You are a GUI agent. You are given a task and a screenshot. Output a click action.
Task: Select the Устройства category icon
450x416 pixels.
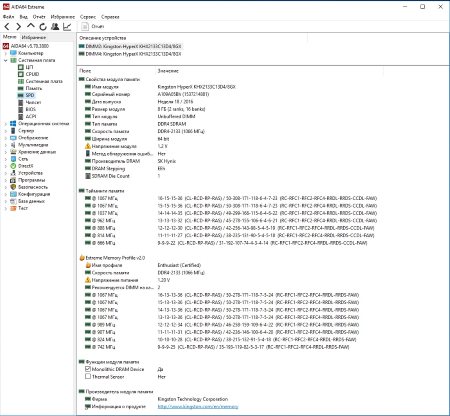pos(13,173)
